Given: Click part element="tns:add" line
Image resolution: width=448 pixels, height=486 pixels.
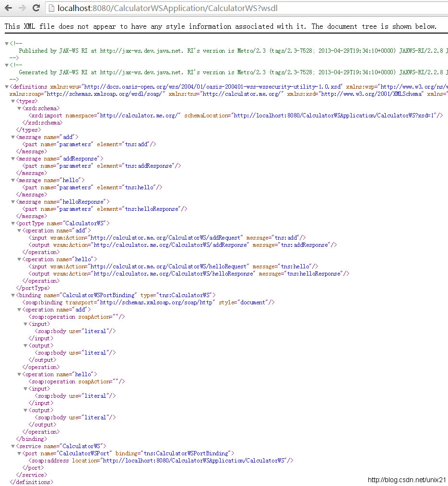Looking at the screenshot, I should click(89, 144).
